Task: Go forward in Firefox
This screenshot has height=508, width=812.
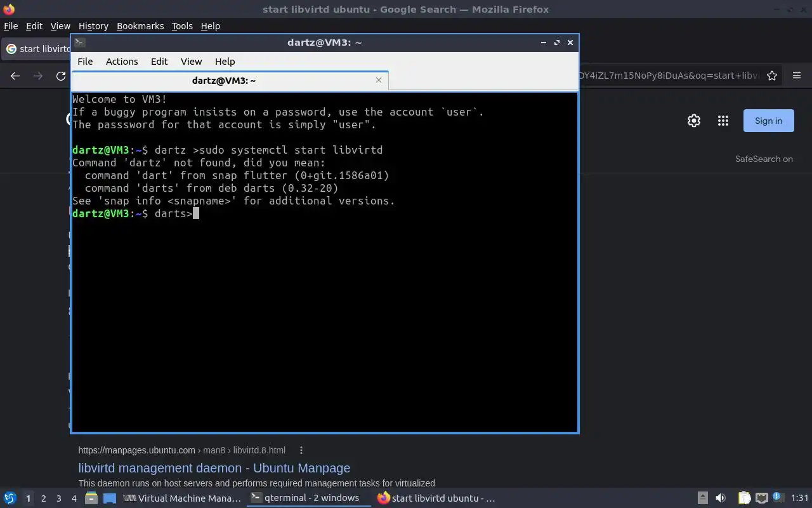Action: tap(38, 76)
